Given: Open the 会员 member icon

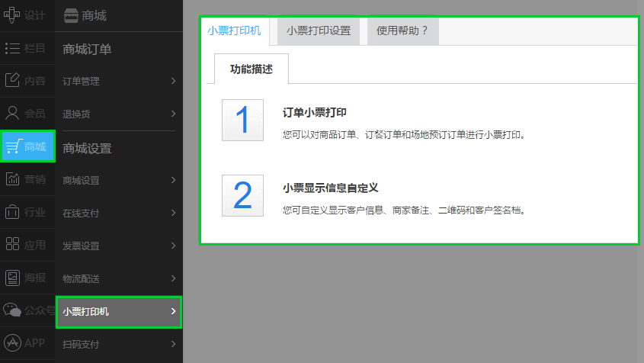Looking at the screenshot, I should coord(12,113).
